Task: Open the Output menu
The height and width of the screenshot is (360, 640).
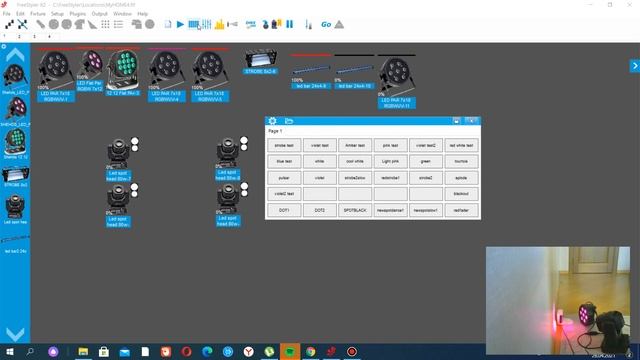Action: click(100, 14)
